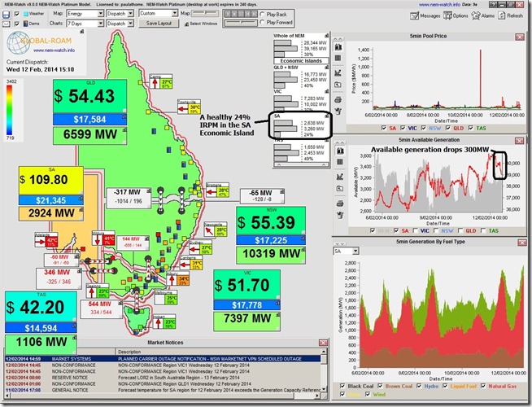This screenshot has width=532, height=407.
Task: Uncheck SA in 5min Pool Price legend
Action: [384, 128]
